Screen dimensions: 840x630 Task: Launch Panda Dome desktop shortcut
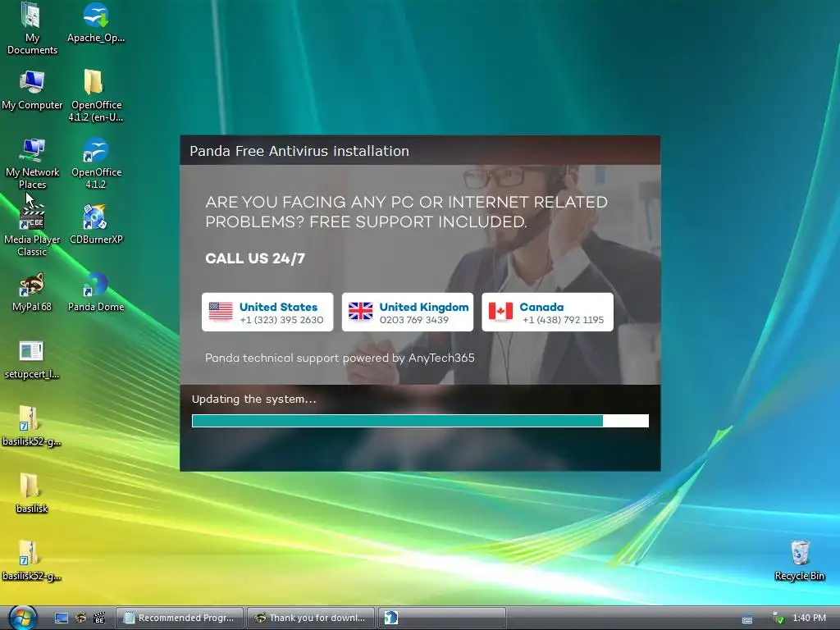tap(96, 291)
